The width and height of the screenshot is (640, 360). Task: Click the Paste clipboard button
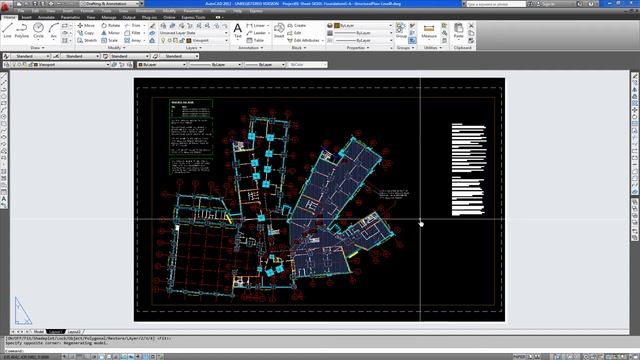[x=458, y=31]
